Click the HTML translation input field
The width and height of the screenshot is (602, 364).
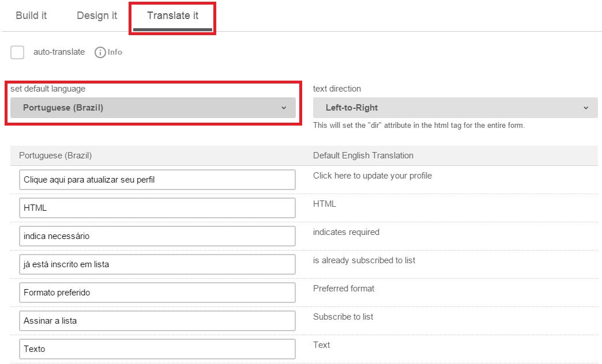157,208
